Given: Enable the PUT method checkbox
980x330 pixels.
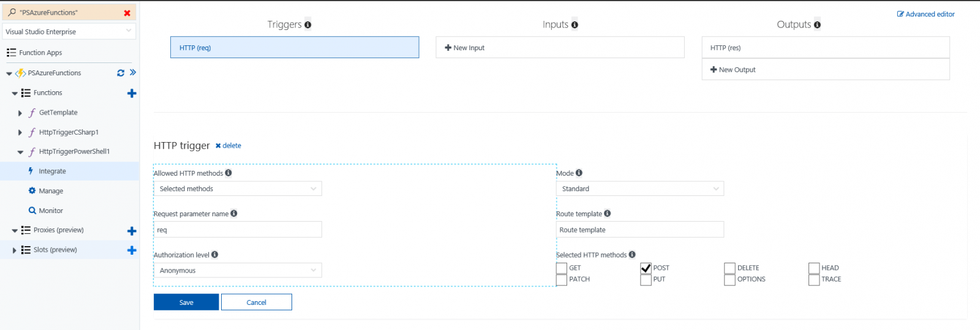Looking at the screenshot, I should point(646,280).
